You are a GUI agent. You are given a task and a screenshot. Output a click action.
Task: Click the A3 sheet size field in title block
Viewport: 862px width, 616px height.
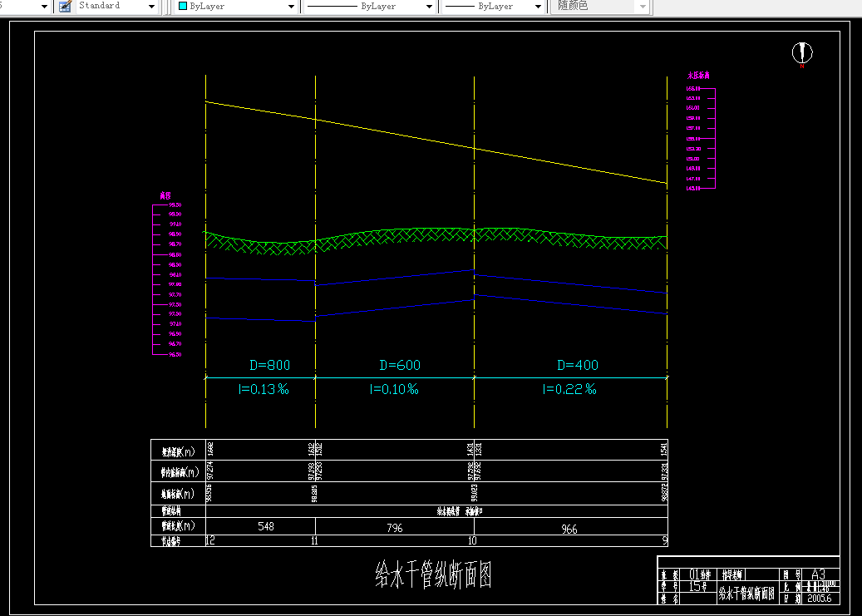click(x=818, y=574)
